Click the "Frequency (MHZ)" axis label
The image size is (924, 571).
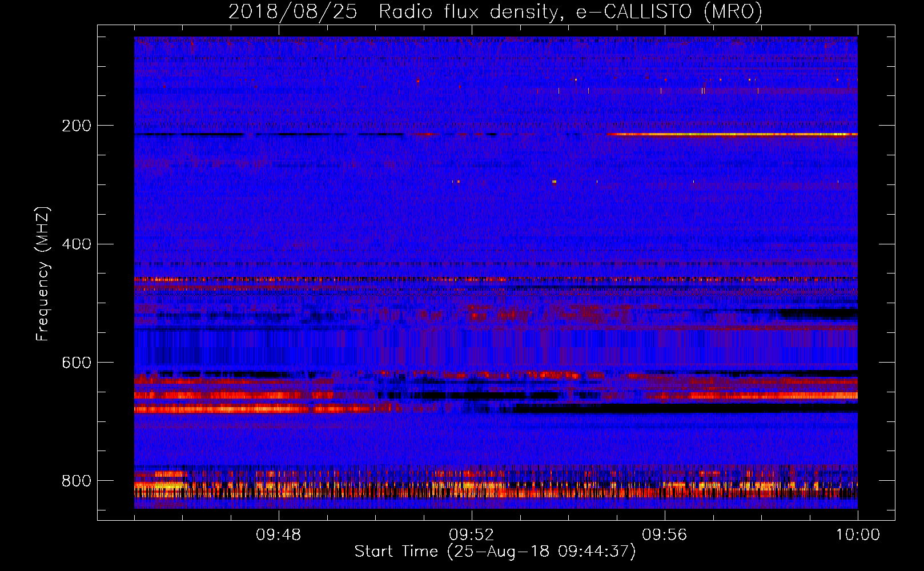43,274
